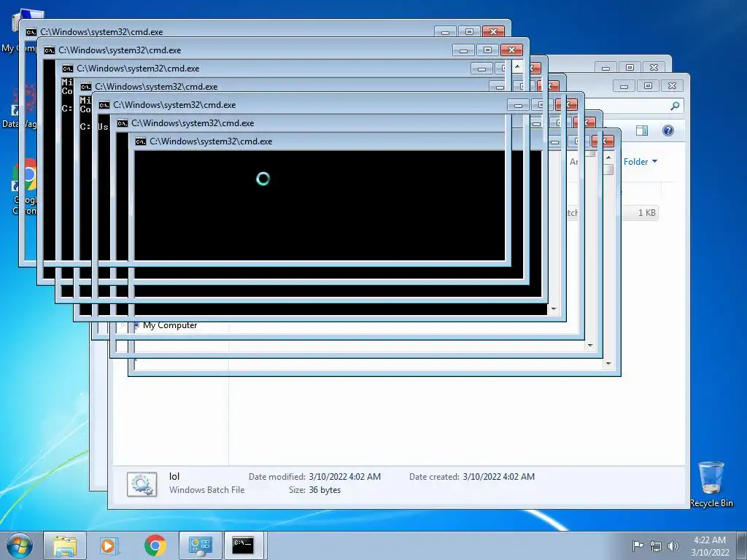
Task: Click the lol batch file gear icon
Action: 142,484
